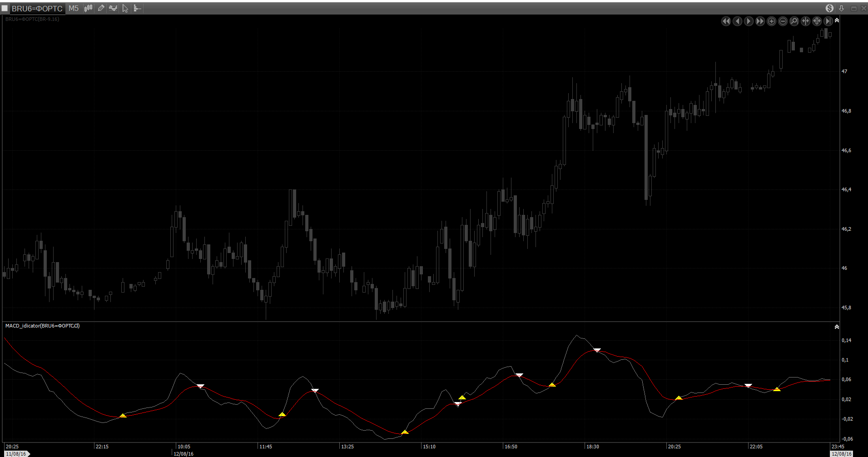Open the M5 timeframe selector

(74, 8)
